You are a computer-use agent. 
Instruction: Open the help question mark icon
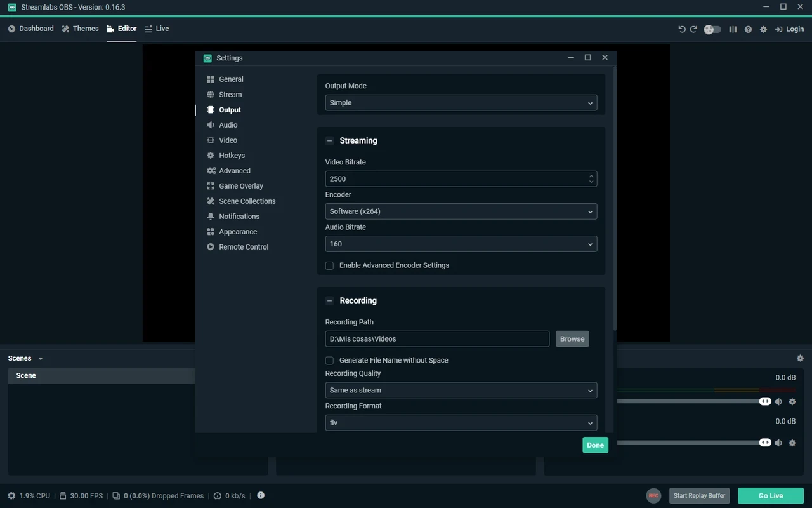pos(748,29)
